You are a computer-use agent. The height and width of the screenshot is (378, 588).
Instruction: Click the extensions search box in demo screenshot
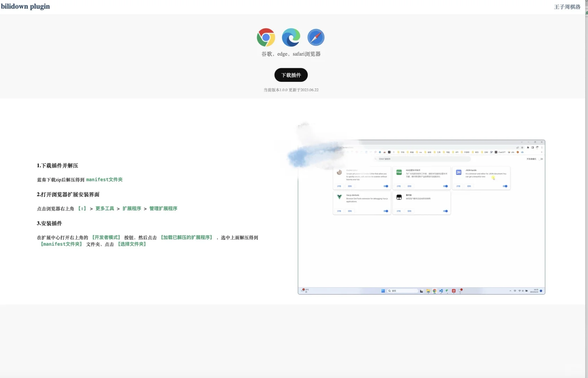[422, 159]
